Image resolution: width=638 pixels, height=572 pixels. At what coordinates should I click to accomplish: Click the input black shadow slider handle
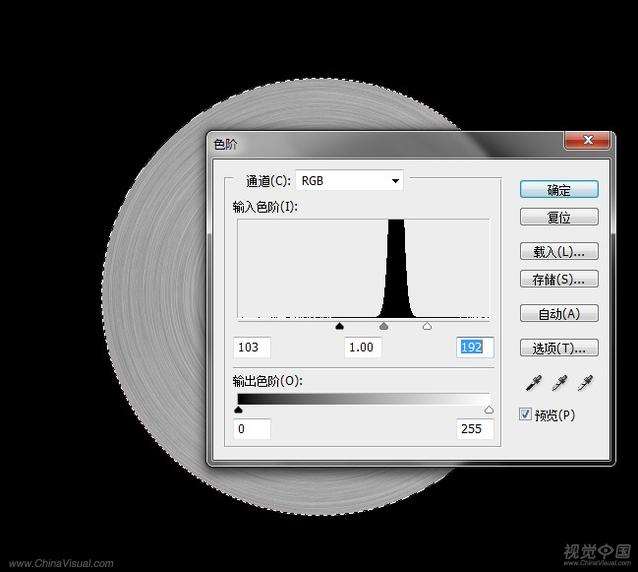339,326
